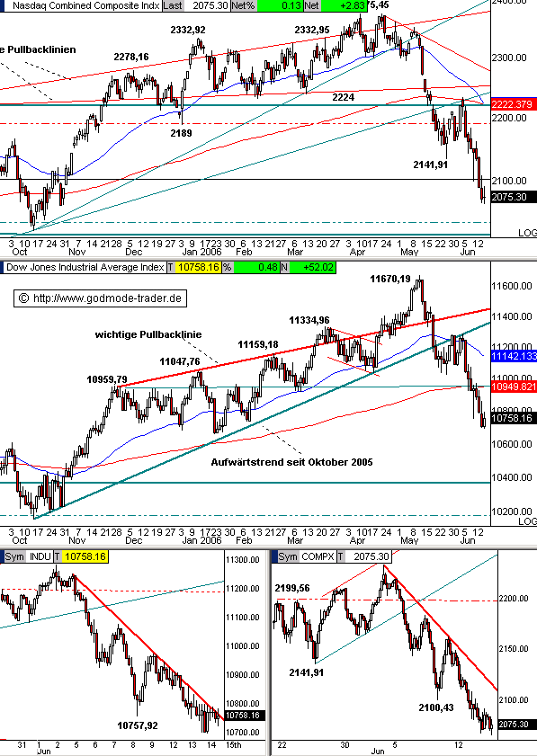Click the 10400.00 axis label on Dow chart
The height and width of the screenshot is (756, 537).
pyautogui.click(x=512, y=478)
